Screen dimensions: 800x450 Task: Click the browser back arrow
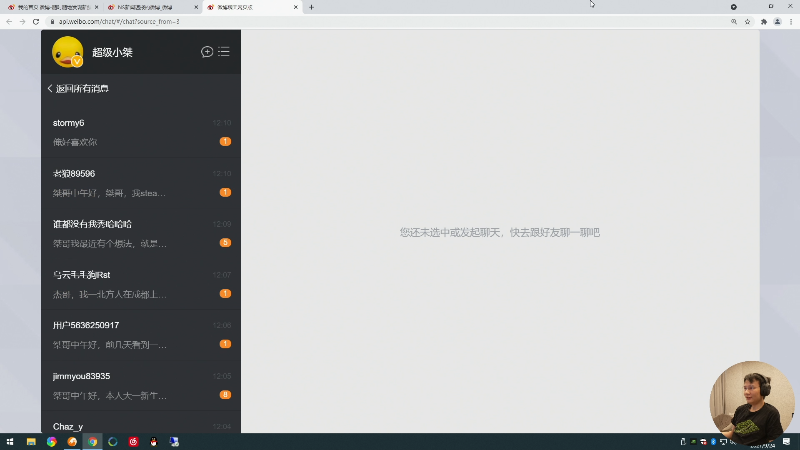point(9,21)
